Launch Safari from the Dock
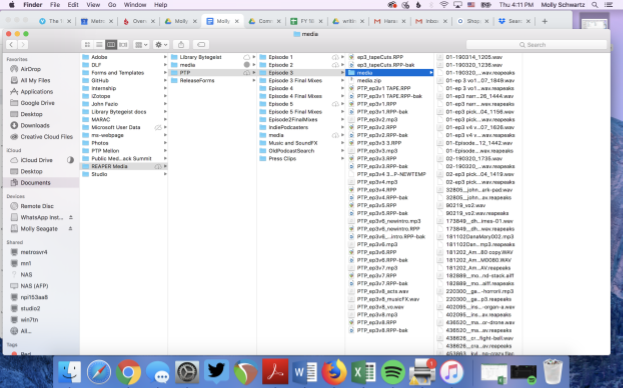Image resolution: width=623 pixels, height=388 pixels. (99, 372)
